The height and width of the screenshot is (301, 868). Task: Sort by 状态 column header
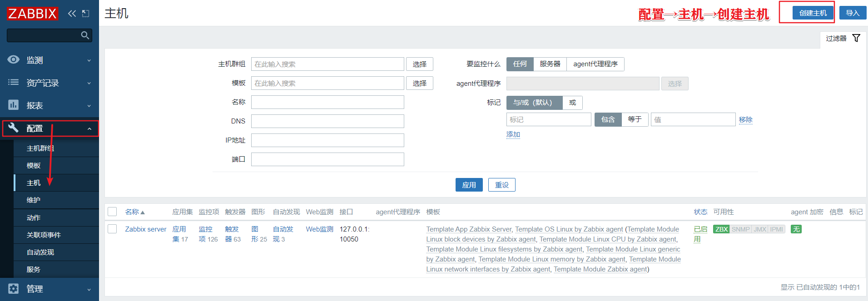700,212
